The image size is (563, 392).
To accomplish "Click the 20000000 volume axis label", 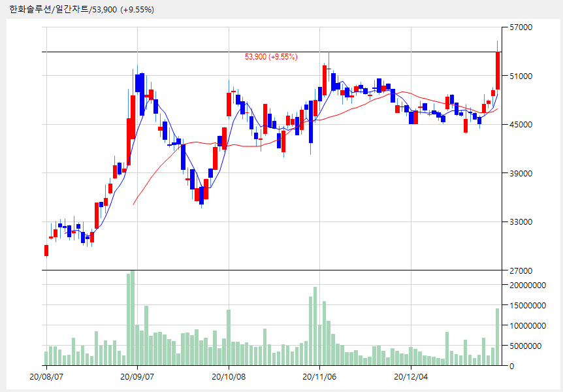I will (x=528, y=286).
